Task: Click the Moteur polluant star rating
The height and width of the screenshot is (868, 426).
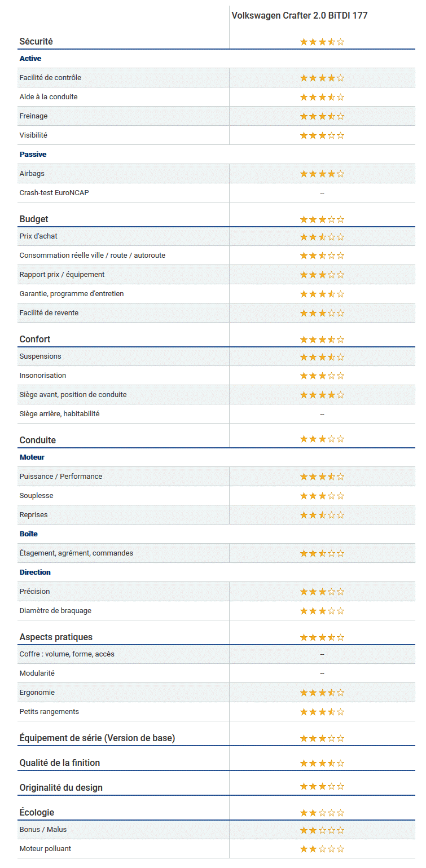Action: point(322,849)
